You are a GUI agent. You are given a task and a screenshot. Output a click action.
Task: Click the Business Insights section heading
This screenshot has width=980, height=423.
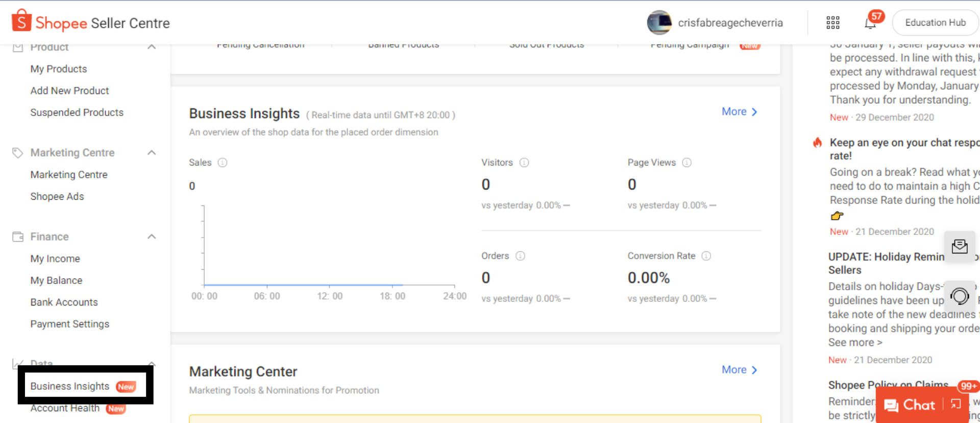pyautogui.click(x=244, y=113)
